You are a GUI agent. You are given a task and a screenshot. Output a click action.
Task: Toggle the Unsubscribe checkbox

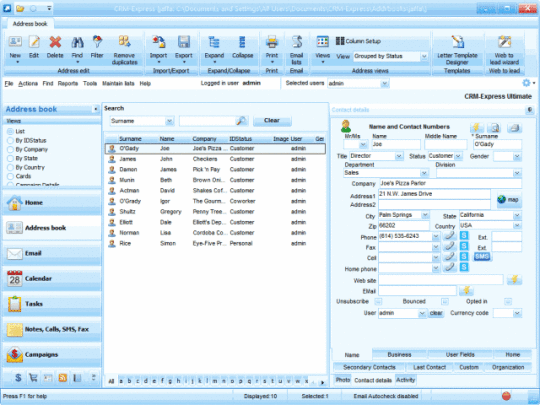(x=378, y=302)
